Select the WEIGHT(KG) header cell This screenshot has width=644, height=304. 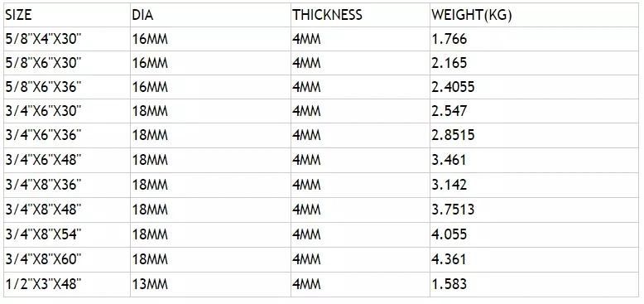[x=534, y=15]
